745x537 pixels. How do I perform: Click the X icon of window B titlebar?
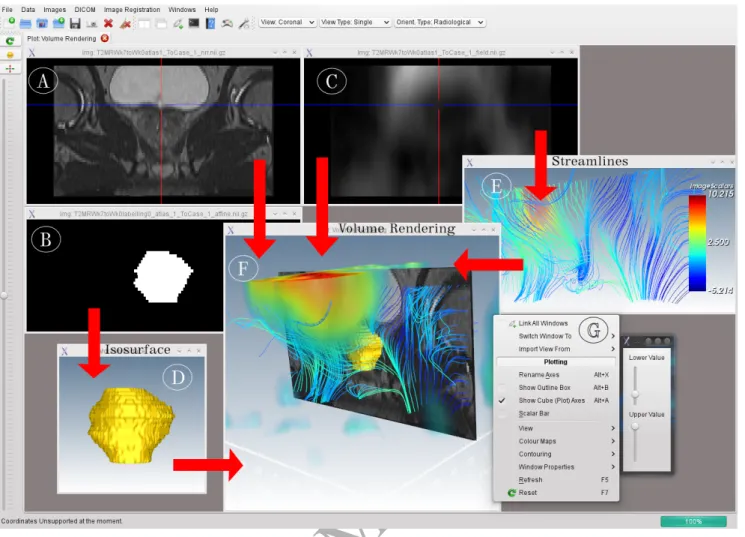coord(32,214)
